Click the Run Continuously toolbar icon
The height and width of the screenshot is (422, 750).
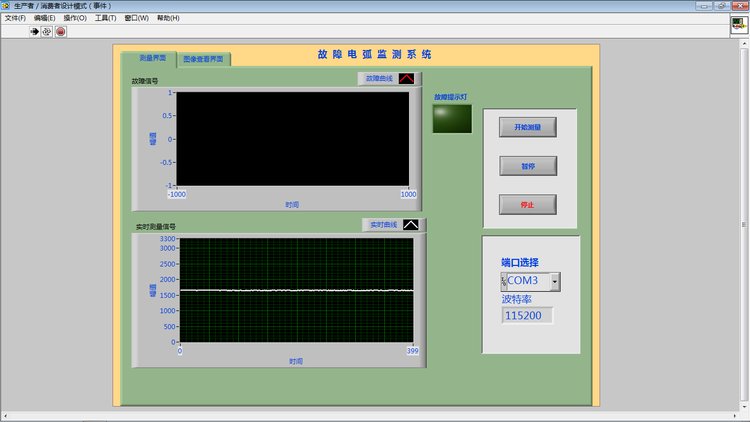click(x=47, y=32)
